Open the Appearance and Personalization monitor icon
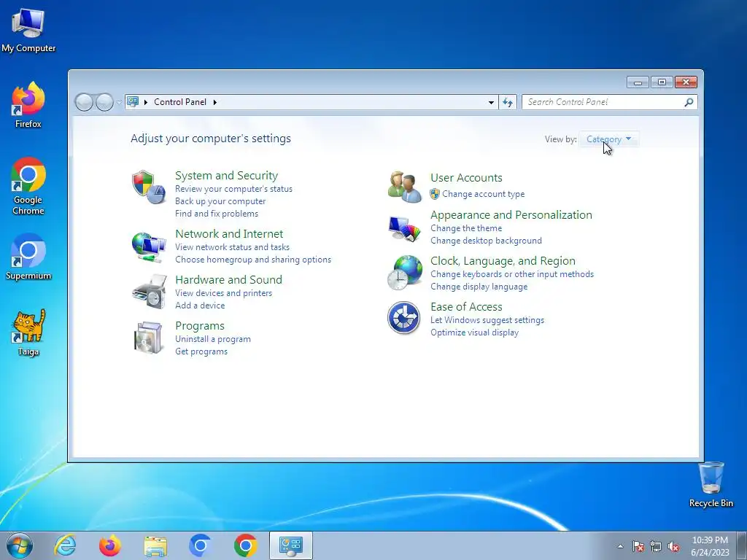Screen dimensions: 747x560 [404, 228]
